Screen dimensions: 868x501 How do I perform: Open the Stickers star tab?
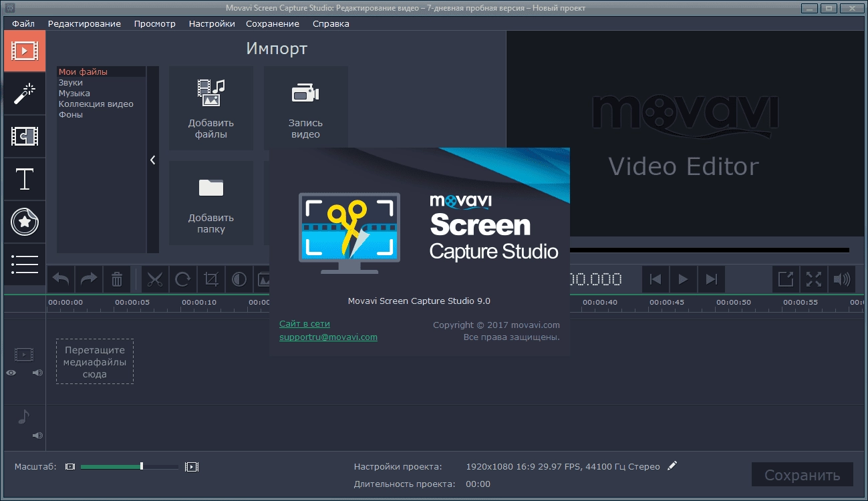click(x=25, y=222)
